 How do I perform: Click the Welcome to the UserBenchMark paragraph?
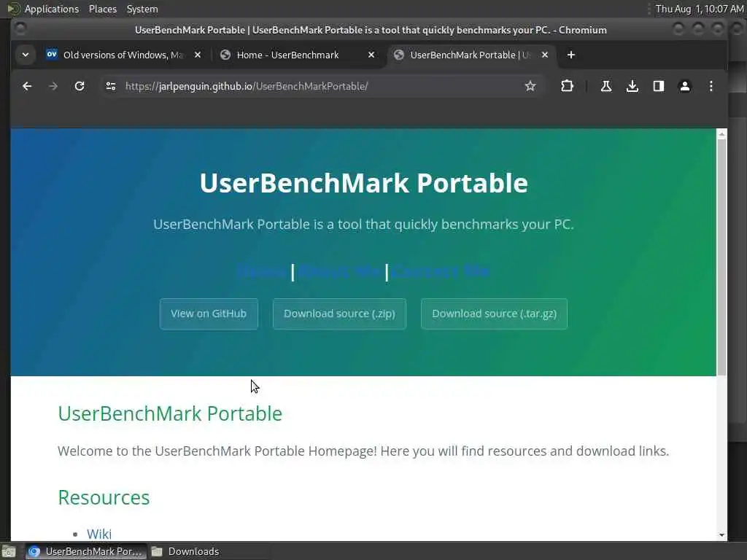click(363, 451)
